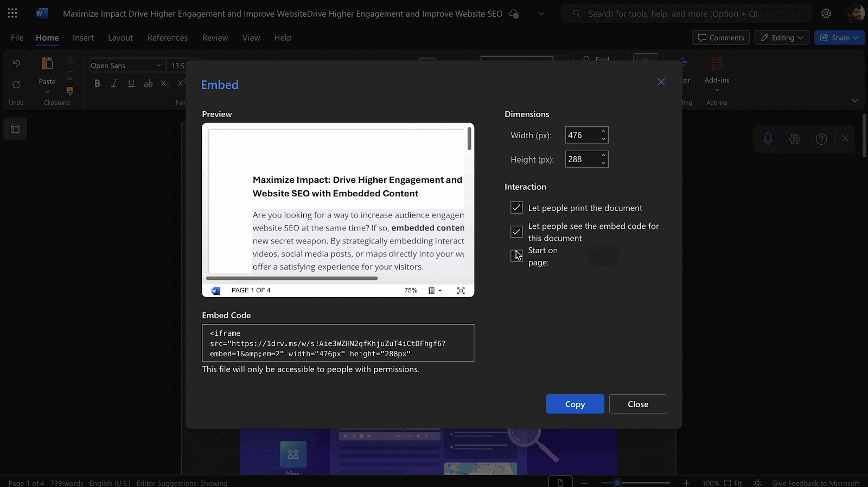The height and width of the screenshot is (487, 868).
Task: Expand the Paste options arrow
Action: tap(47, 92)
